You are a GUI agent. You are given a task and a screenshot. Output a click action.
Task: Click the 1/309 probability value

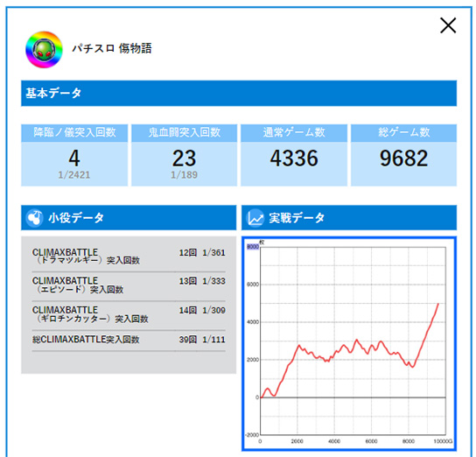213,310
